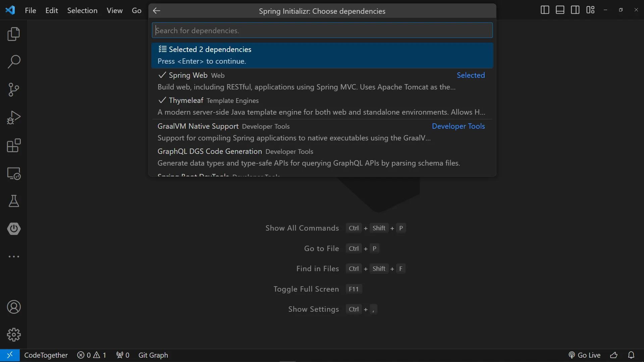Open the Extensions view

point(14,145)
